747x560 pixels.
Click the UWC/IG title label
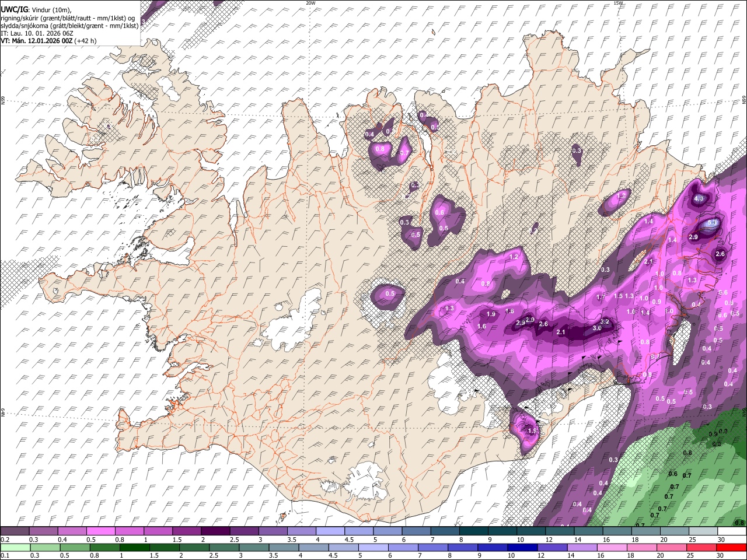13,9
